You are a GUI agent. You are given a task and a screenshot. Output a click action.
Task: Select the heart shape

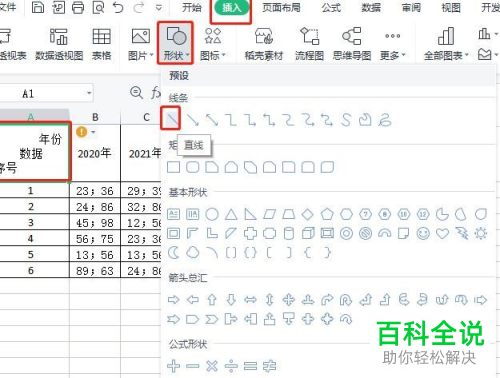(x=442, y=234)
